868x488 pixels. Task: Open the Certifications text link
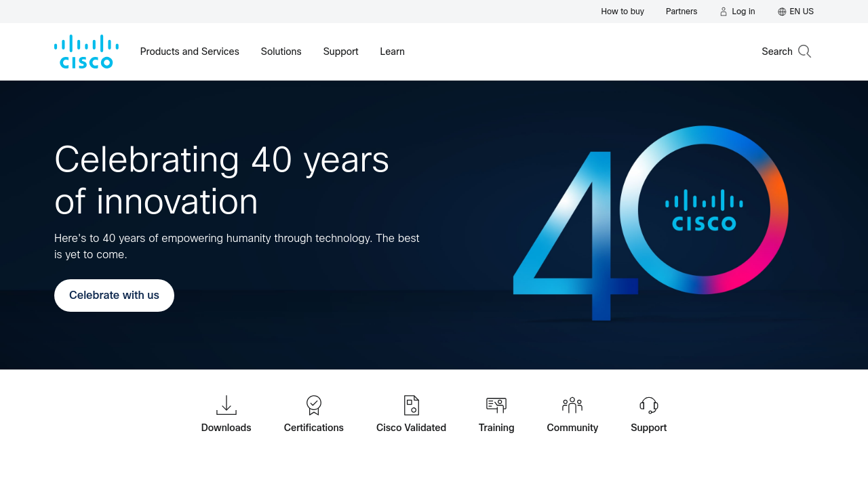(314, 428)
